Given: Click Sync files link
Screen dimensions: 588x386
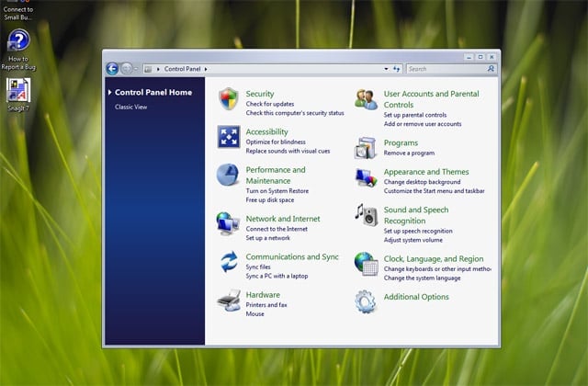Looking at the screenshot, I should pos(258,267).
